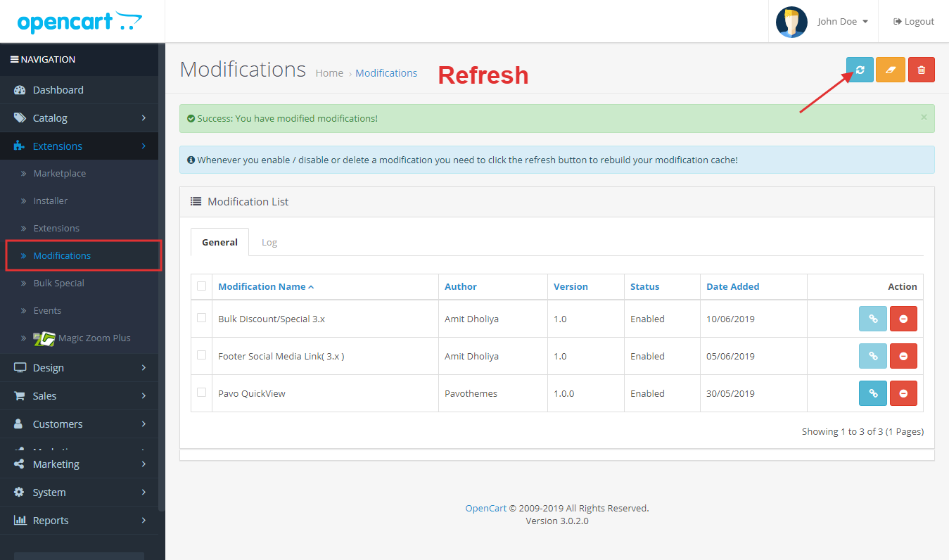949x560 pixels.
Task: Open Events in the sidebar
Action: pos(47,311)
